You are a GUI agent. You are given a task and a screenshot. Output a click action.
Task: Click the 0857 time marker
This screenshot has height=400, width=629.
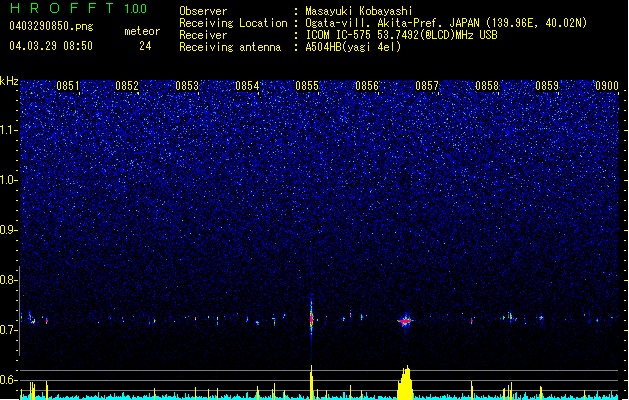click(427, 86)
